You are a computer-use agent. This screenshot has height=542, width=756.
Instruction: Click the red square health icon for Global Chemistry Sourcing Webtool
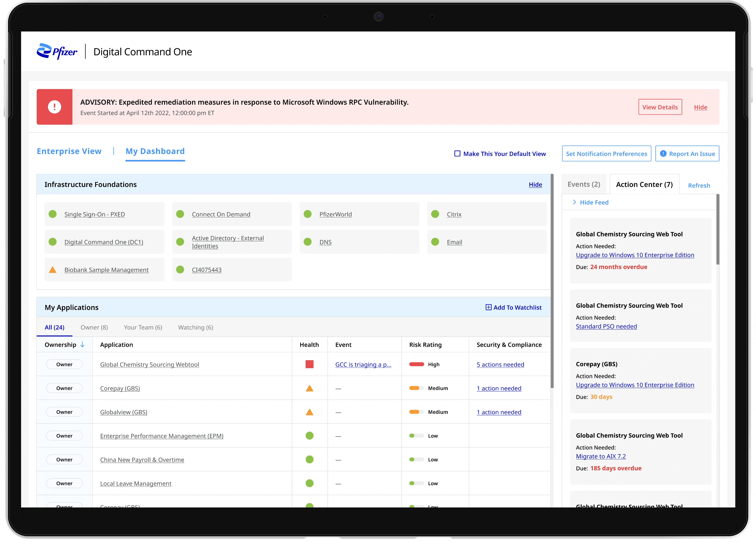click(309, 364)
